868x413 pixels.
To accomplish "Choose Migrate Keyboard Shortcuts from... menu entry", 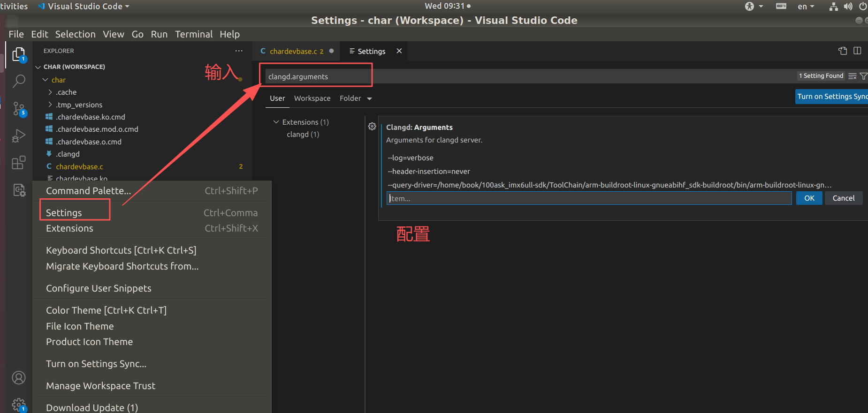I will tap(152, 266).
